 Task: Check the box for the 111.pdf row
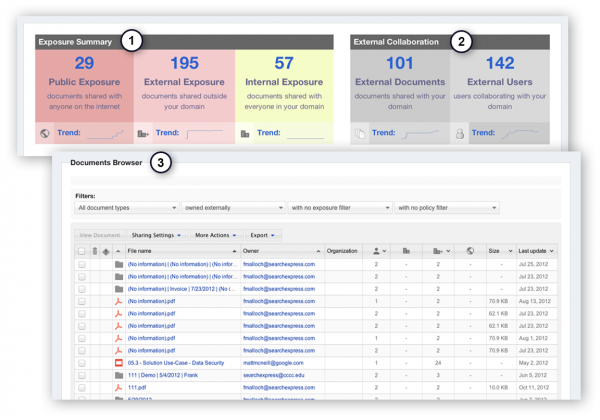(82, 385)
